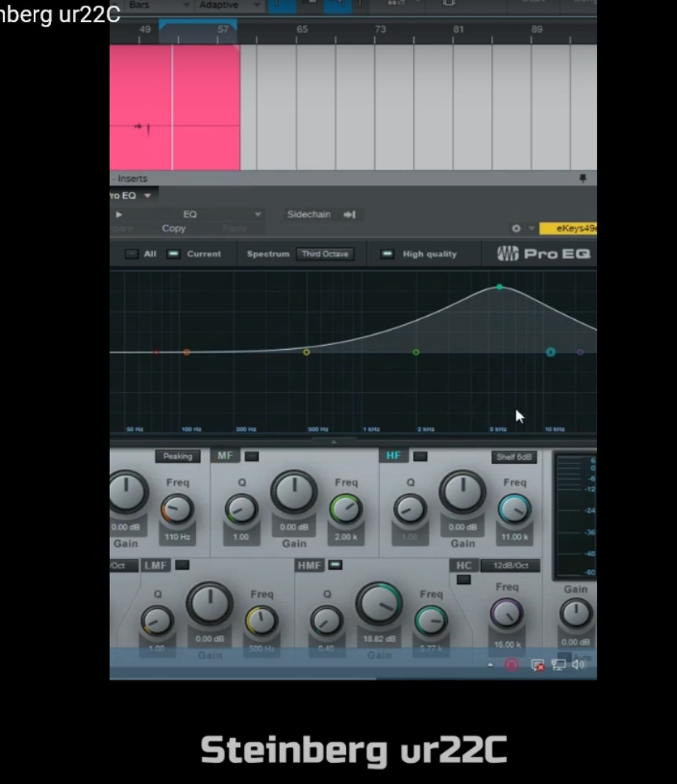Screen dimensions: 677x784
Task: Select the pink event clip in the arrangement
Action: [175, 107]
